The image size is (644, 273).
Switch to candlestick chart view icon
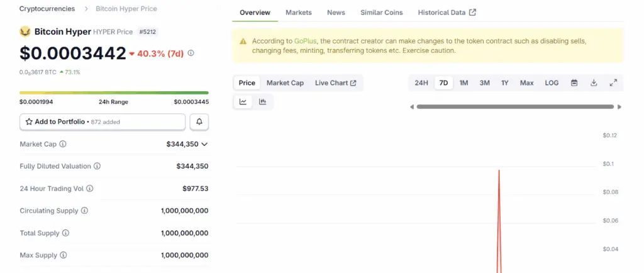click(263, 101)
